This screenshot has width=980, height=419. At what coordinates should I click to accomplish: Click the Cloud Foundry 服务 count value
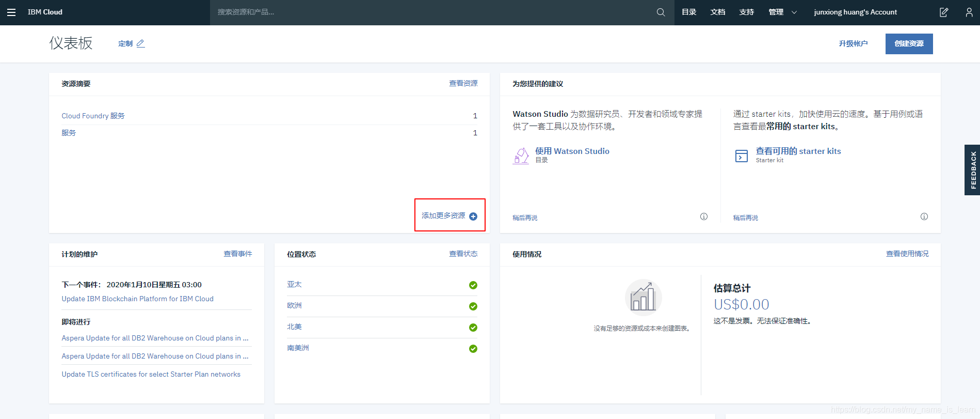point(475,116)
